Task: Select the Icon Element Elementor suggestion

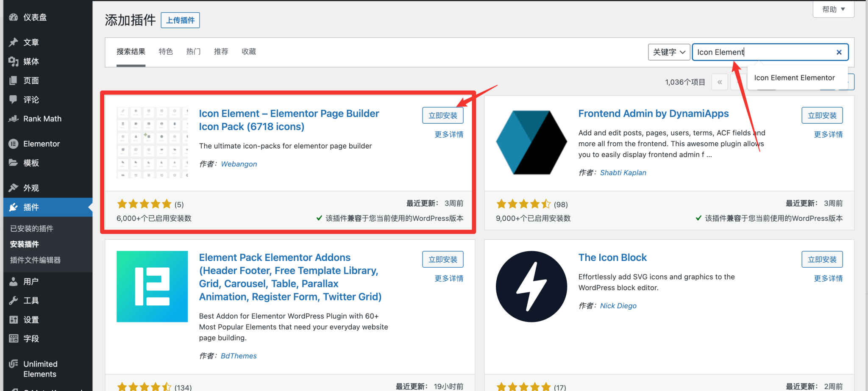Action: [794, 78]
